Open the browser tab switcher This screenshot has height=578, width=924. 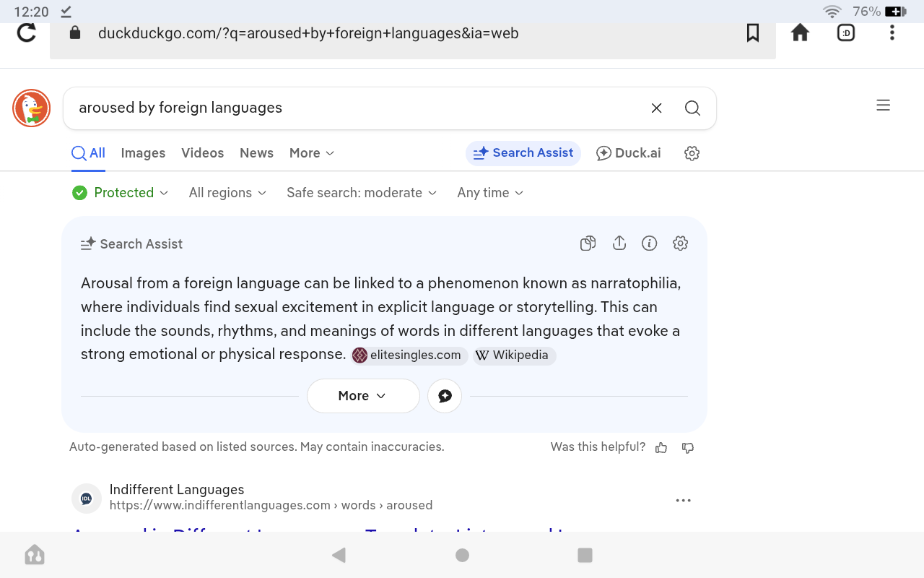tap(846, 33)
